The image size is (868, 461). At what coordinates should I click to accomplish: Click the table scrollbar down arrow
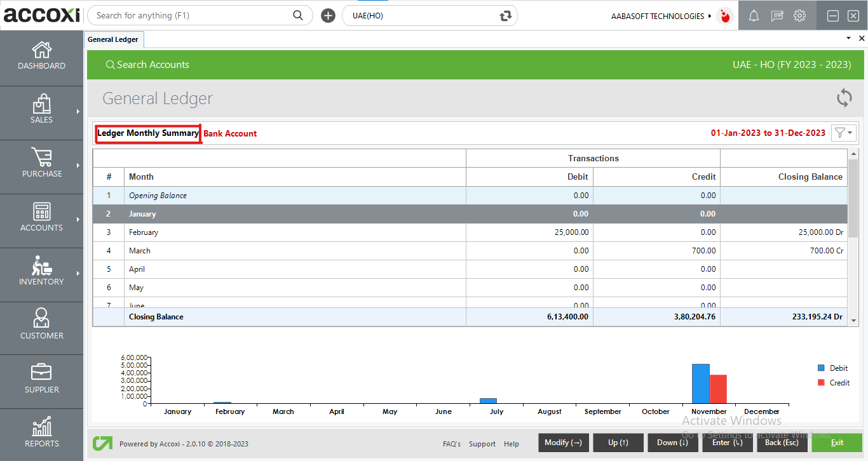pos(853,321)
